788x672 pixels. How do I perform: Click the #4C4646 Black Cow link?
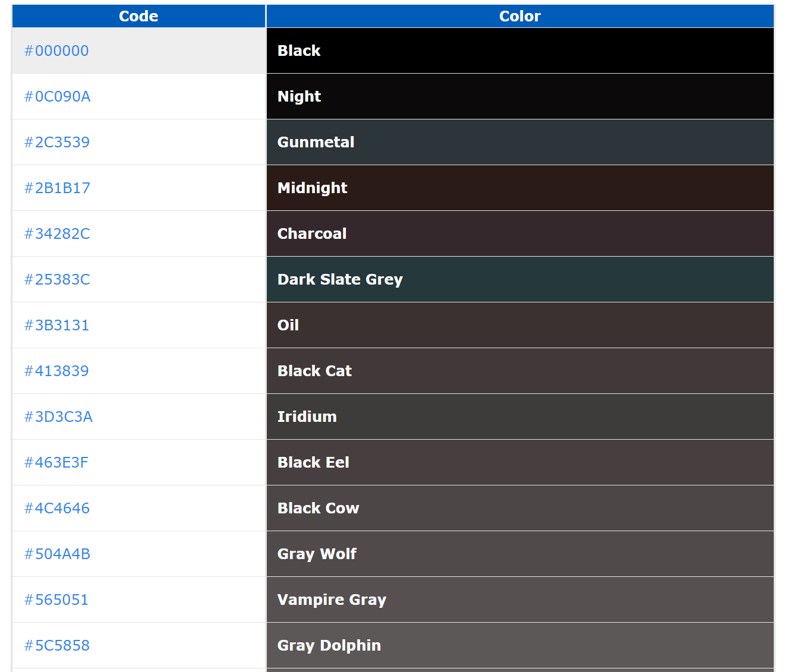pyautogui.click(x=56, y=508)
